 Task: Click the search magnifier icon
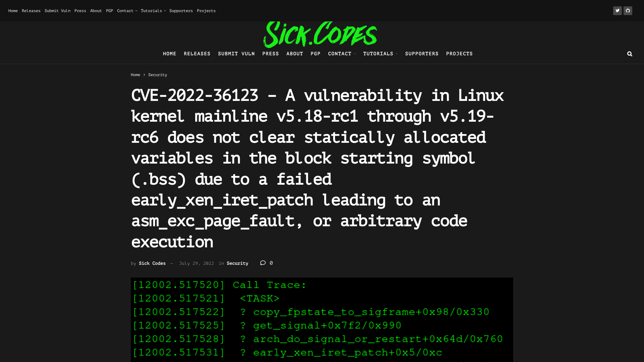coord(630,54)
